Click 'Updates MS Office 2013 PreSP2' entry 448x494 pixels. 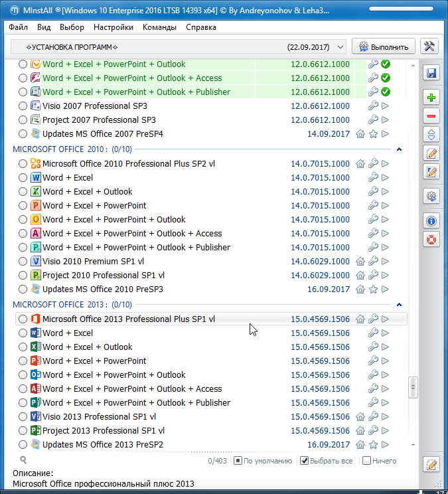[103, 445]
